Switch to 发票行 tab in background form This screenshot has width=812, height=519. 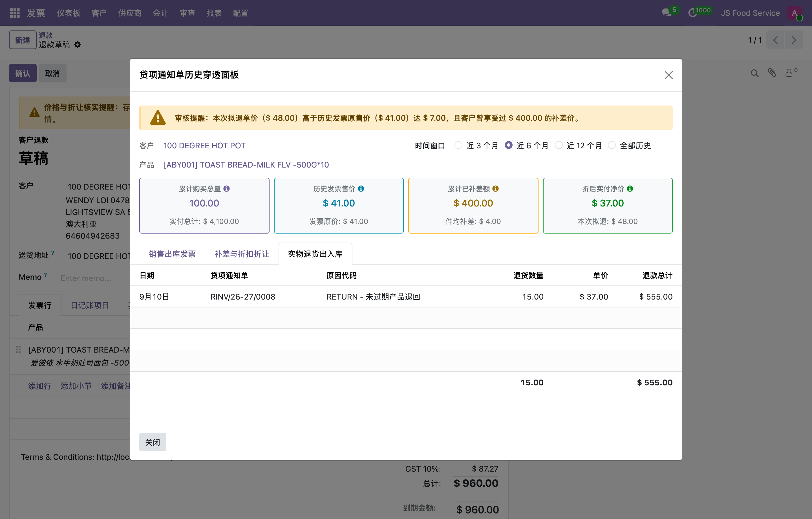(40, 305)
